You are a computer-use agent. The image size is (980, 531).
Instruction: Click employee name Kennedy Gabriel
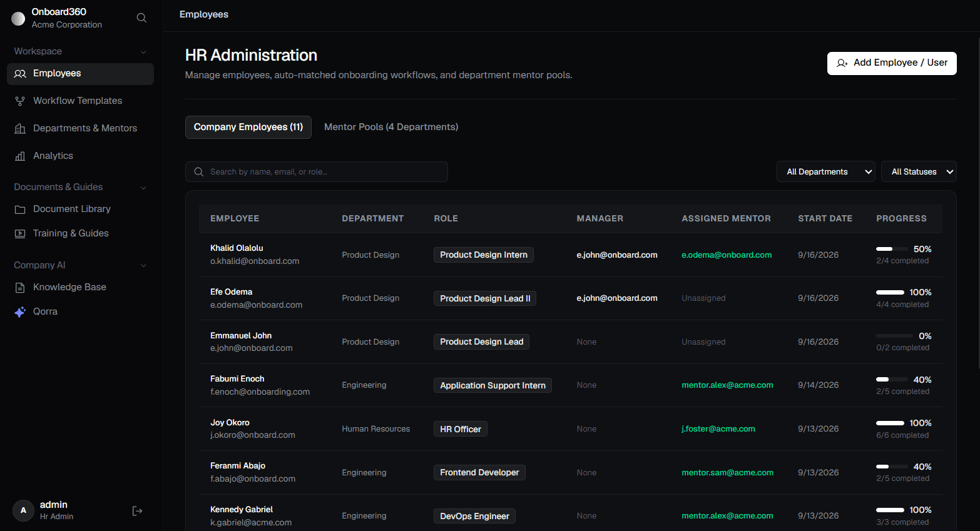242,510
